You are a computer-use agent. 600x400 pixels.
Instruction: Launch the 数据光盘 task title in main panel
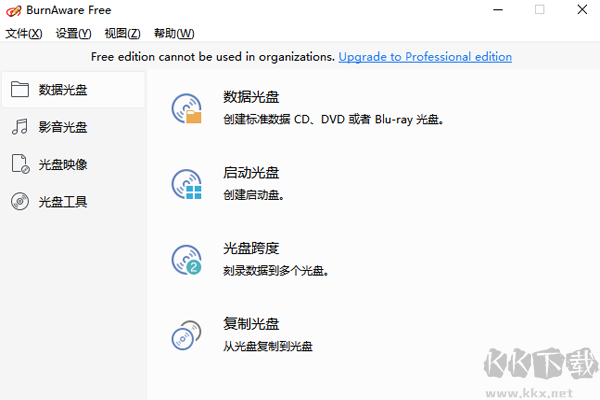tap(251, 97)
